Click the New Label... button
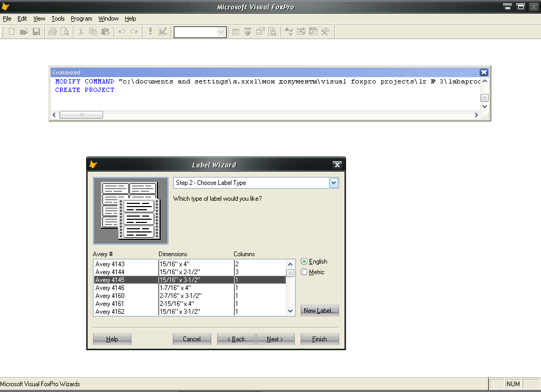The image size is (541, 392). click(x=320, y=310)
